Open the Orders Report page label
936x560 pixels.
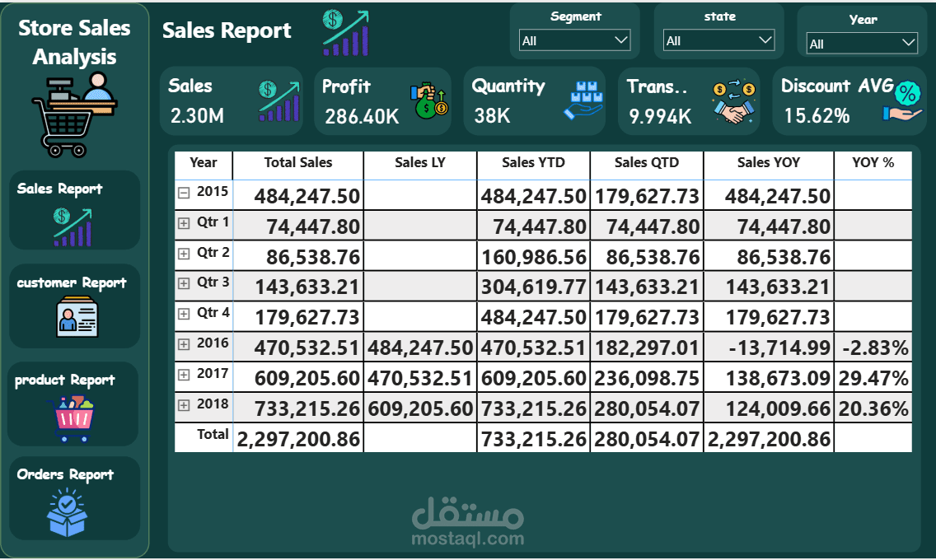click(x=65, y=474)
